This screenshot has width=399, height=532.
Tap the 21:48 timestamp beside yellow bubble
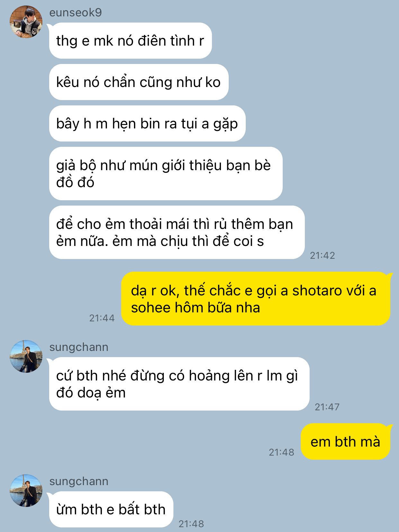click(x=281, y=452)
